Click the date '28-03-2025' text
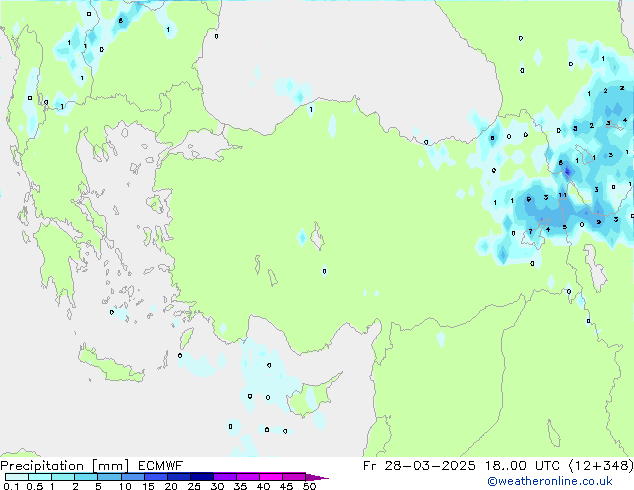This screenshot has width=634, height=490. pos(430,466)
